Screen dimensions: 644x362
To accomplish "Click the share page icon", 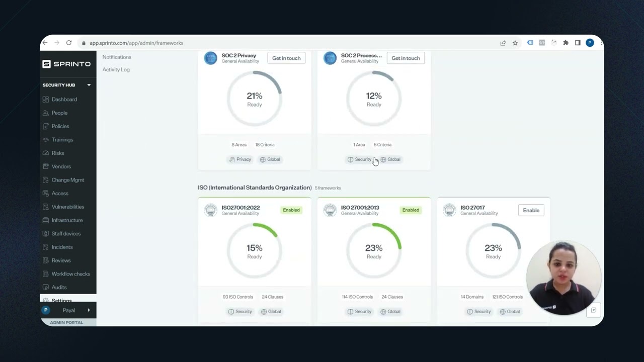I will tap(503, 43).
